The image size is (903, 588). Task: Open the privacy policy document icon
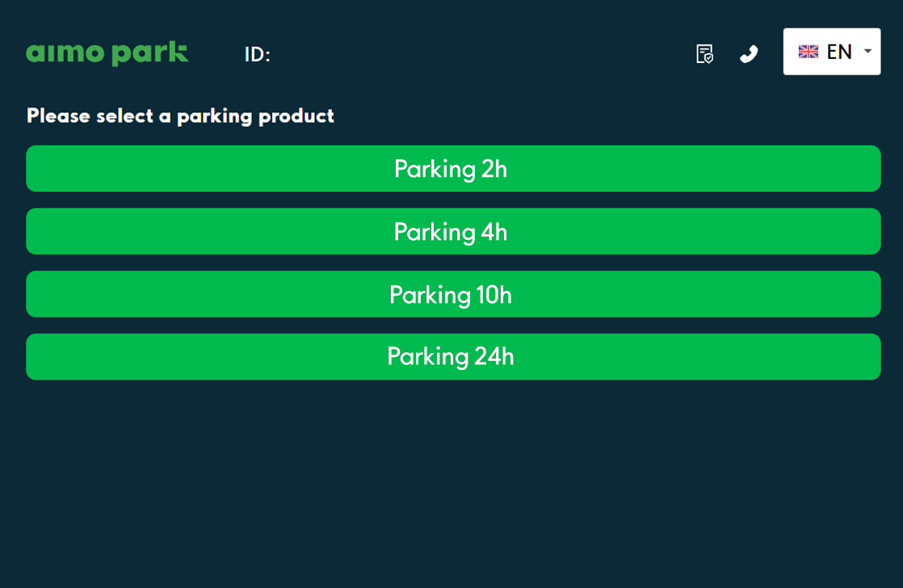pyautogui.click(x=704, y=54)
